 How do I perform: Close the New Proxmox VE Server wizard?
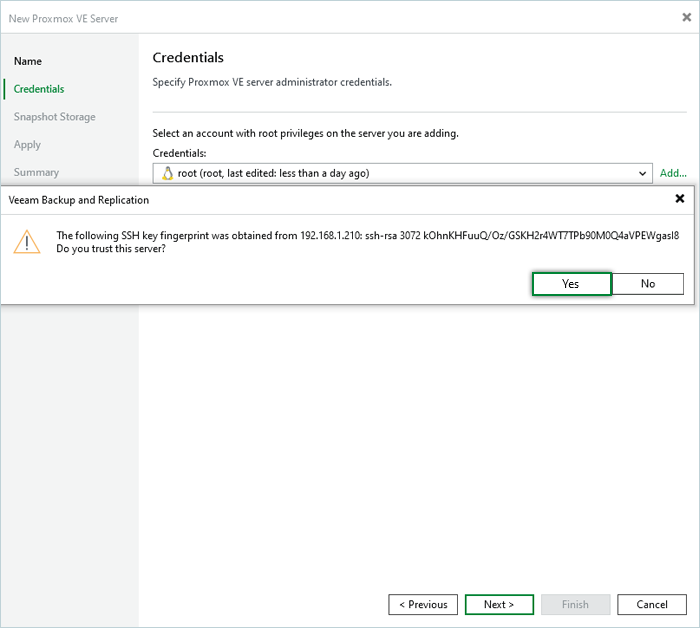click(x=685, y=17)
